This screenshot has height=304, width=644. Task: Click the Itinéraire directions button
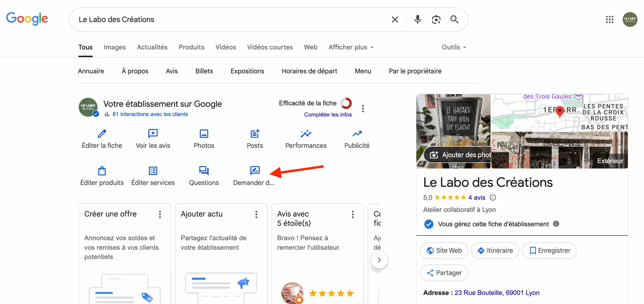tap(495, 251)
